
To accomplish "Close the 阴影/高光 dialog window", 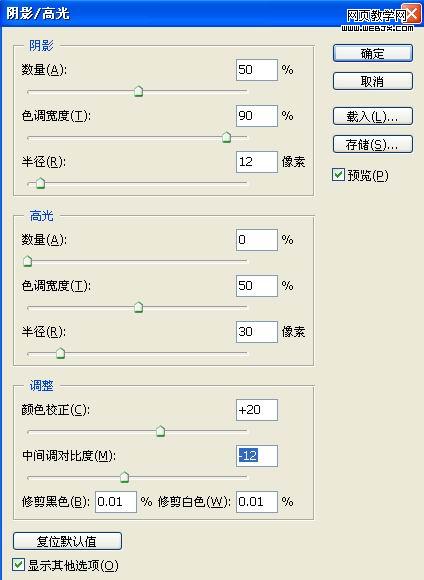I will 411,14.
